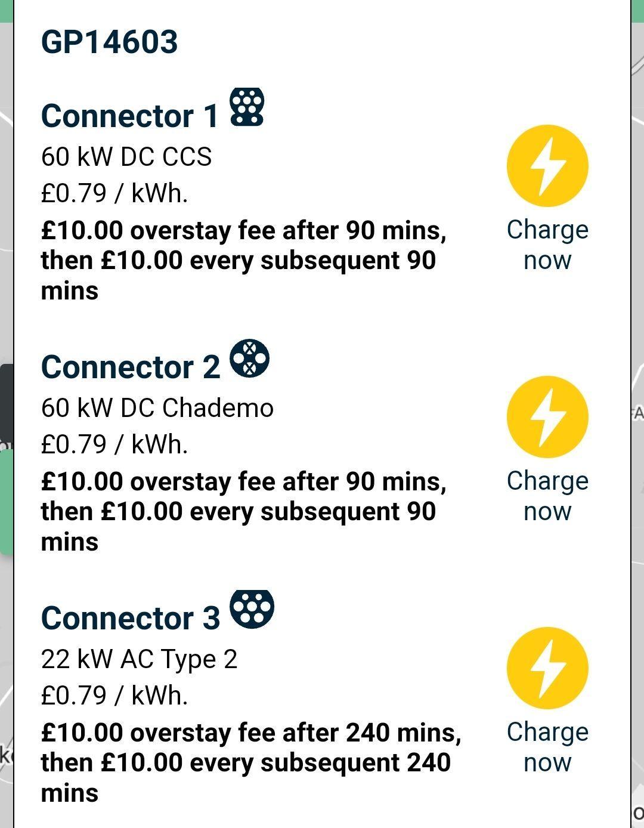Select the Connector 2 heading

pos(131,367)
